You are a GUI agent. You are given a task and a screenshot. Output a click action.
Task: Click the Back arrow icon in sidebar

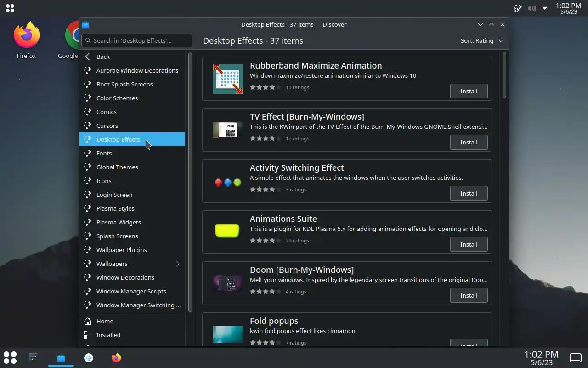click(88, 57)
